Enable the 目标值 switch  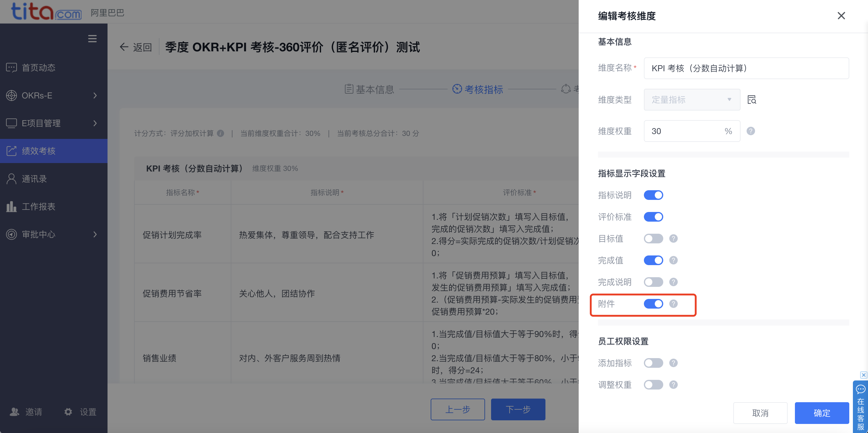pos(653,239)
